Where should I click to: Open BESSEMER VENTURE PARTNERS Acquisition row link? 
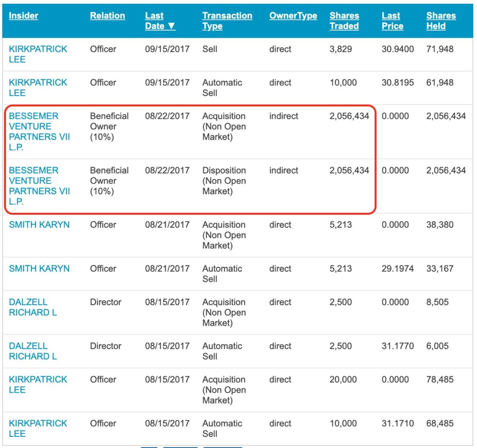39,131
